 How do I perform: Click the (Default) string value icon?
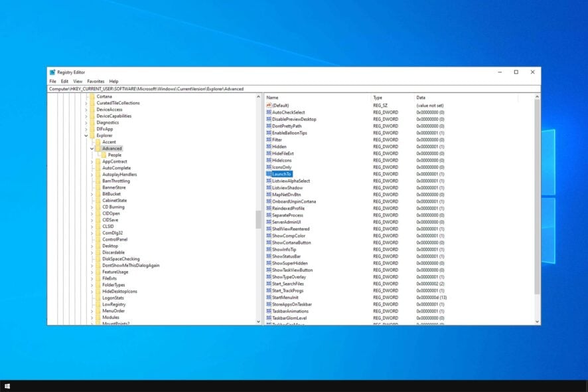pos(269,106)
